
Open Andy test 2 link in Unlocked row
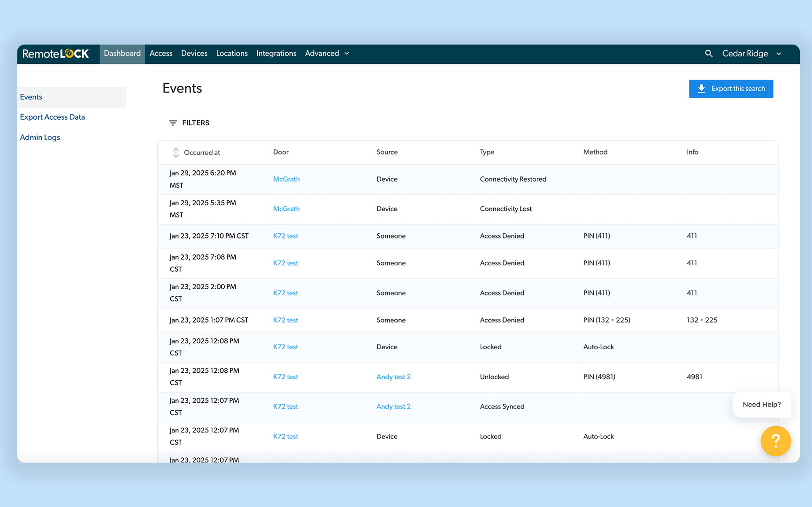pos(393,377)
